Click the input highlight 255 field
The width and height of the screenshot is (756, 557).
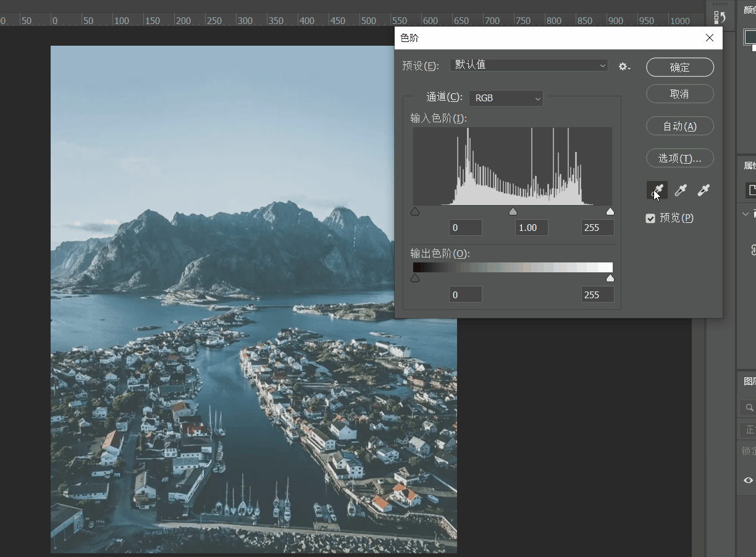coord(597,227)
